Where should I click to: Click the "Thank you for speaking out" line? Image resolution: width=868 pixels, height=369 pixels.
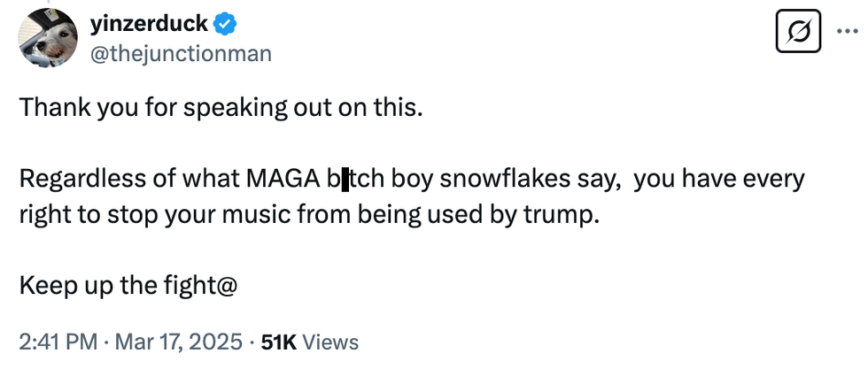click(x=221, y=108)
